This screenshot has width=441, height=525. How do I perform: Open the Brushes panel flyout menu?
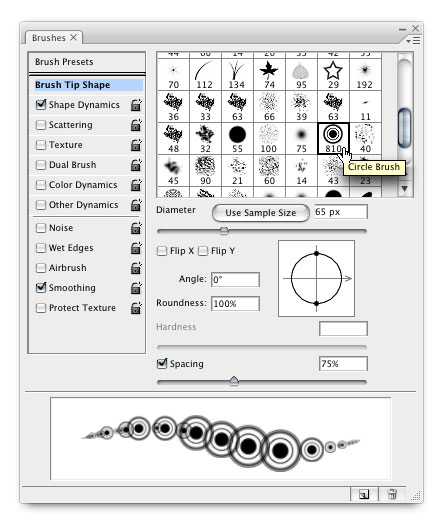click(413, 41)
